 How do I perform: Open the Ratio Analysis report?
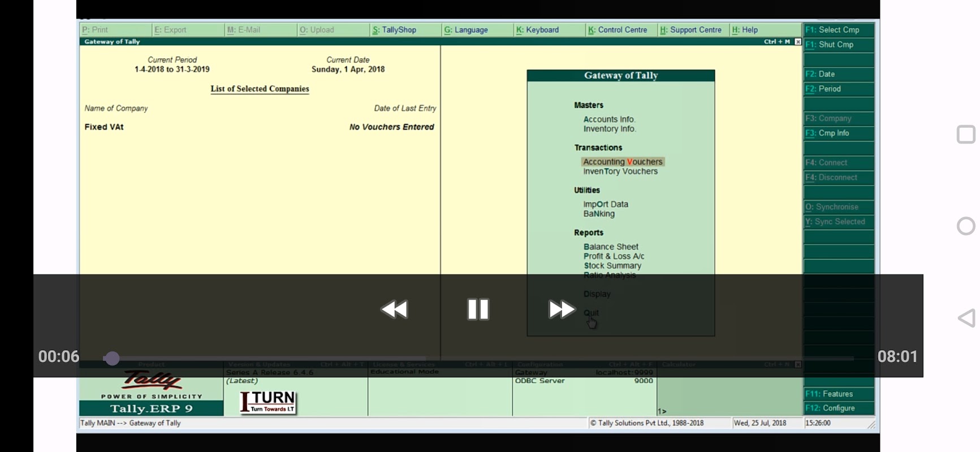coord(610,276)
